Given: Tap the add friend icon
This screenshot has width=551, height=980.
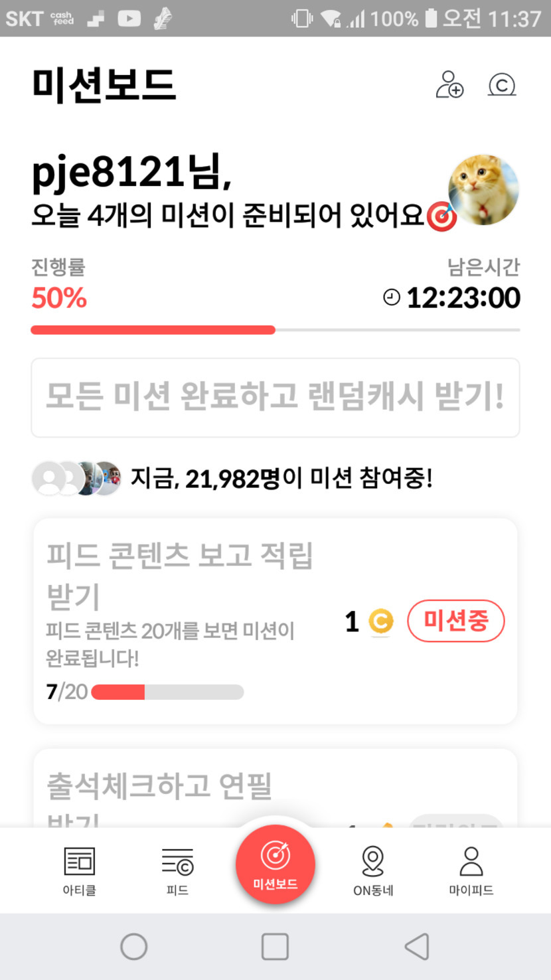Looking at the screenshot, I should coord(449,85).
